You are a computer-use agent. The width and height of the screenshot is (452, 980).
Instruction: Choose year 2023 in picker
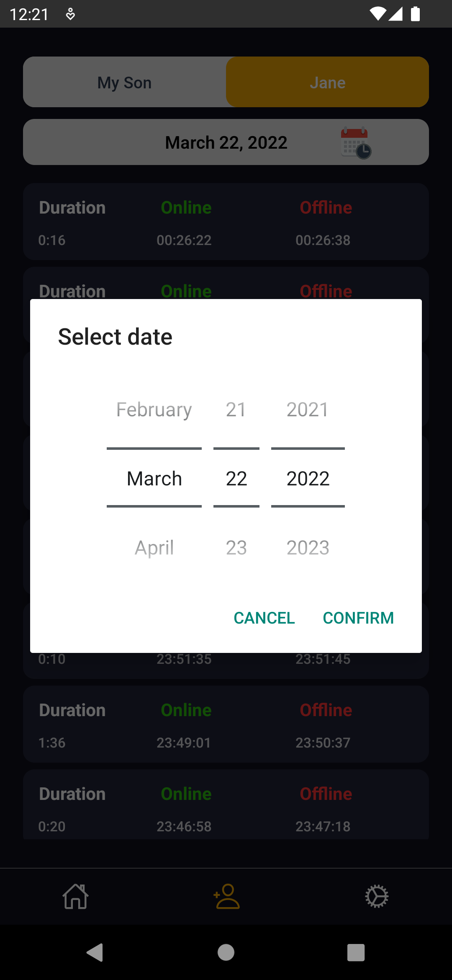[x=308, y=548]
